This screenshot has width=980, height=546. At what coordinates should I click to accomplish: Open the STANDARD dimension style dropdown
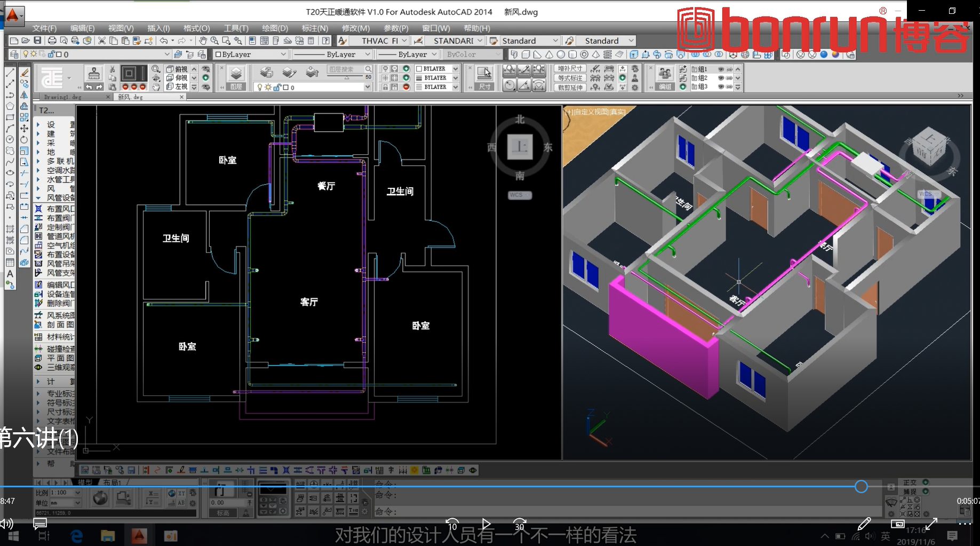[480, 41]
